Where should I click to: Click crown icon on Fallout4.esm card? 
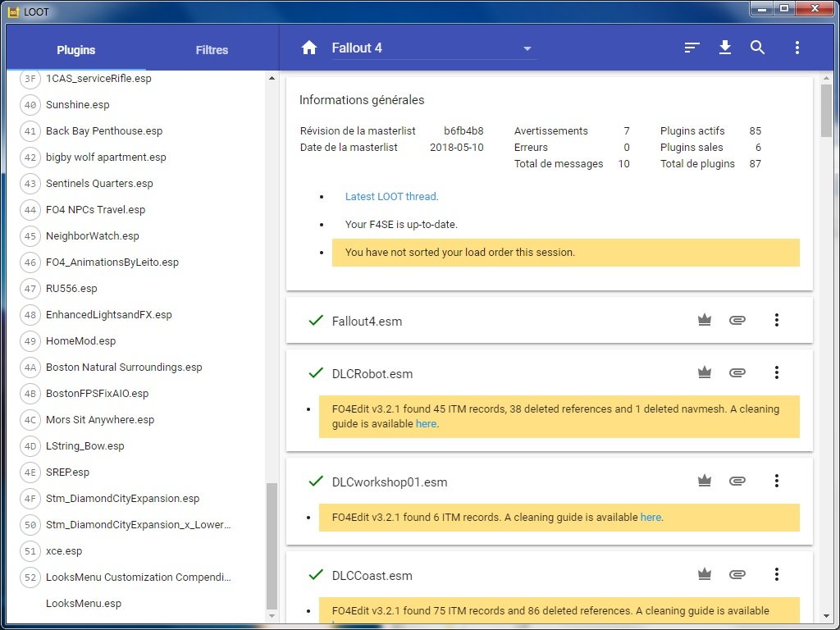[705, 321]
